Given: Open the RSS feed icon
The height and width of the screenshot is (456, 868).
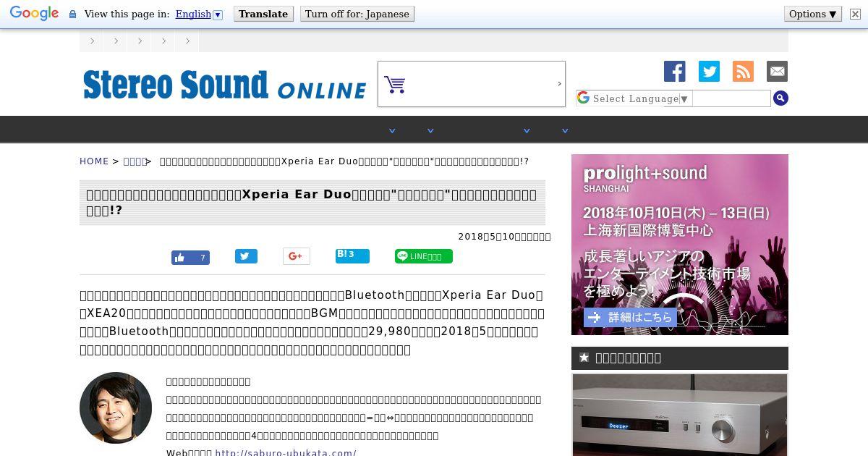Looking at the screenshot, I should [743, 71].
